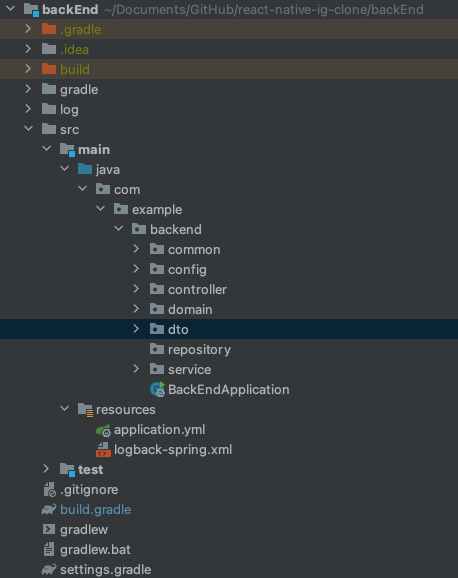
Task: Click the gradlew.bat file icon
Action: (49, 549)
